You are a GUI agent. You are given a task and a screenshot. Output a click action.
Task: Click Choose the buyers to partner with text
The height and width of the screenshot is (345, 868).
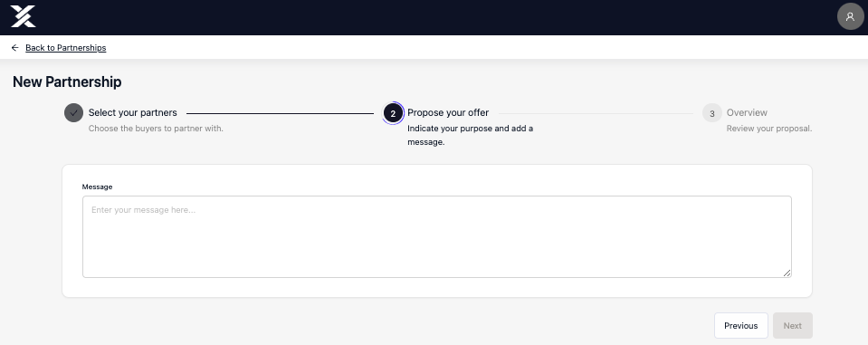tap(156, 129)
